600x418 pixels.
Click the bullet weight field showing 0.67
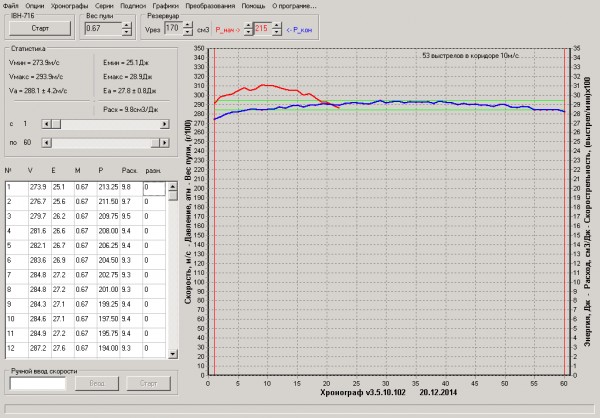(103, 29)
